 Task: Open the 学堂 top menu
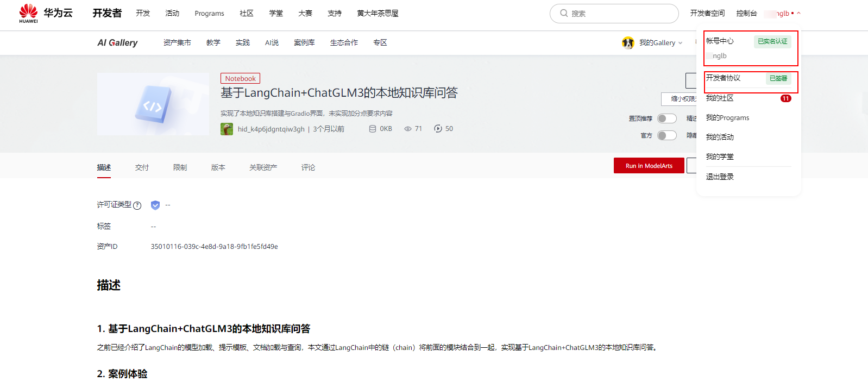tap(276, 13)
